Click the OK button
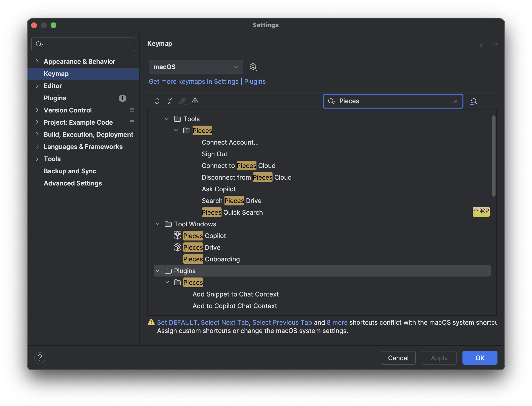 (x=480, y=358)
